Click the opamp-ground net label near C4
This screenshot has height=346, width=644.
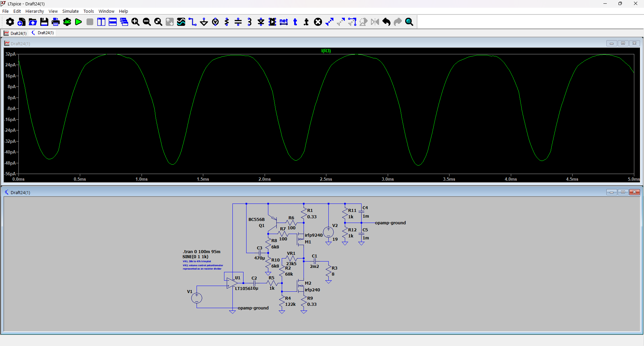point(390,223)
